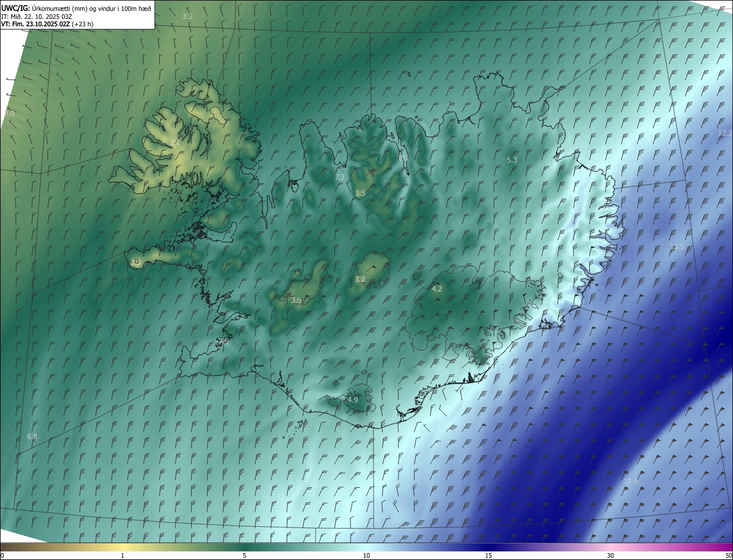Click the color scale tick labeled 5
Viewport: 733px width, 560px height.
tap(245, 555)
